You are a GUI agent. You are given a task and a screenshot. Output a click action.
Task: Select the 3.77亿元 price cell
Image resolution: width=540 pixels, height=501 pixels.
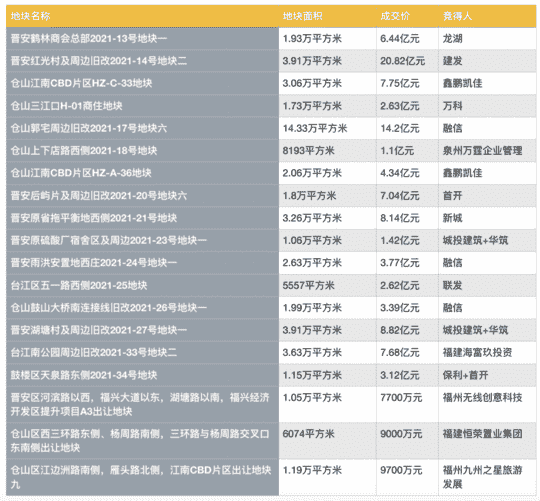(407, 263)
